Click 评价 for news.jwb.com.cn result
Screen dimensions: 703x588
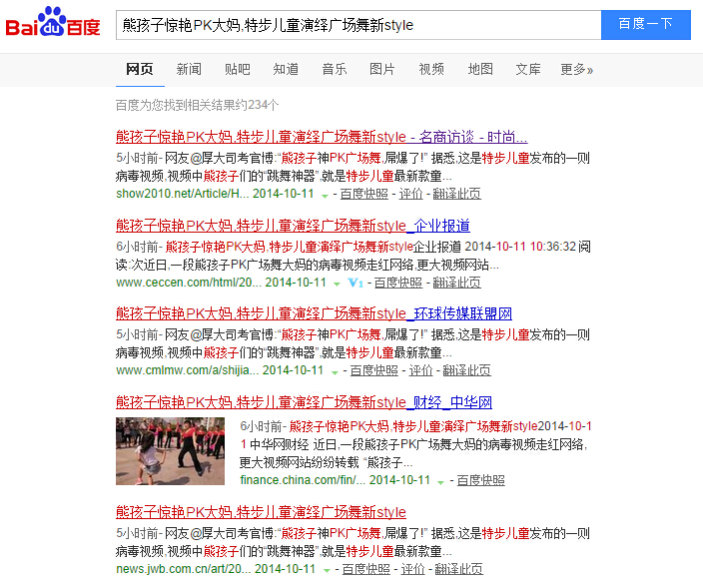pos(412,569)
